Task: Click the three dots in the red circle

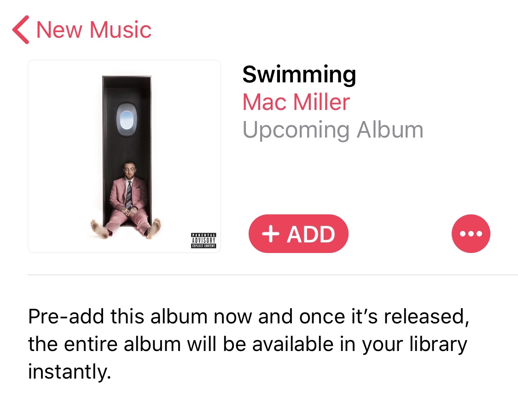Action: 471,234
